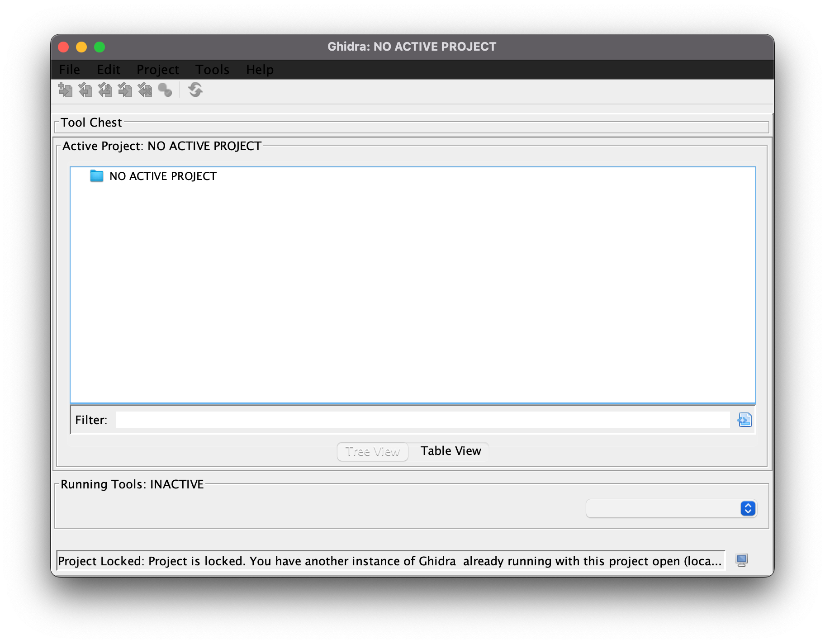Open the Running Tools dropdown

671,508
